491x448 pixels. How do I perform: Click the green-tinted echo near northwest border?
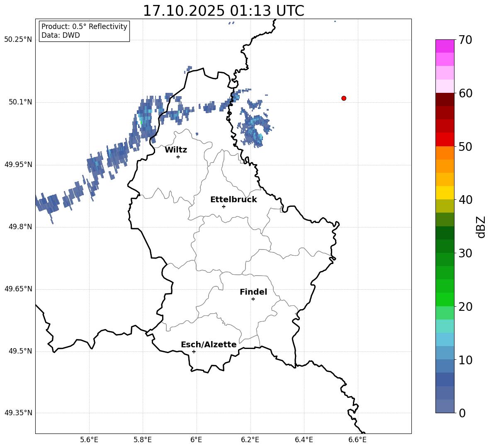coord(141,121)
